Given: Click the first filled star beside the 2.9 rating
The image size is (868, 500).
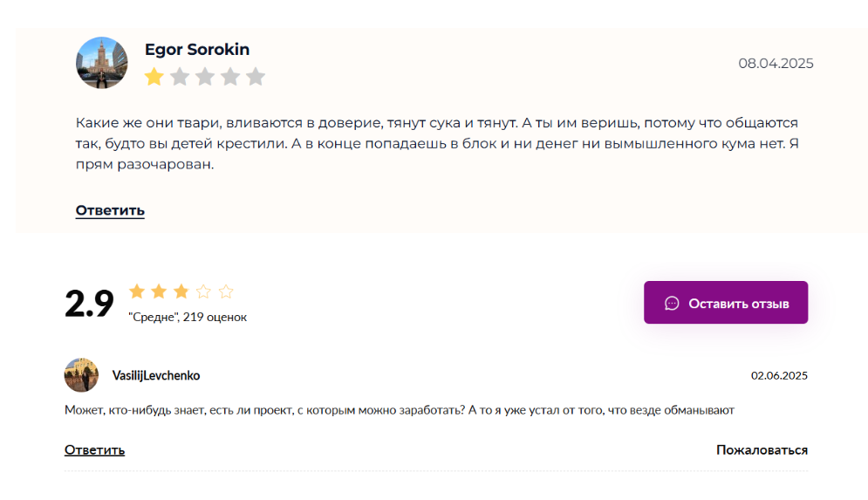Looking at the screenshot, I should pyautogui.click(x=137, y=291).
